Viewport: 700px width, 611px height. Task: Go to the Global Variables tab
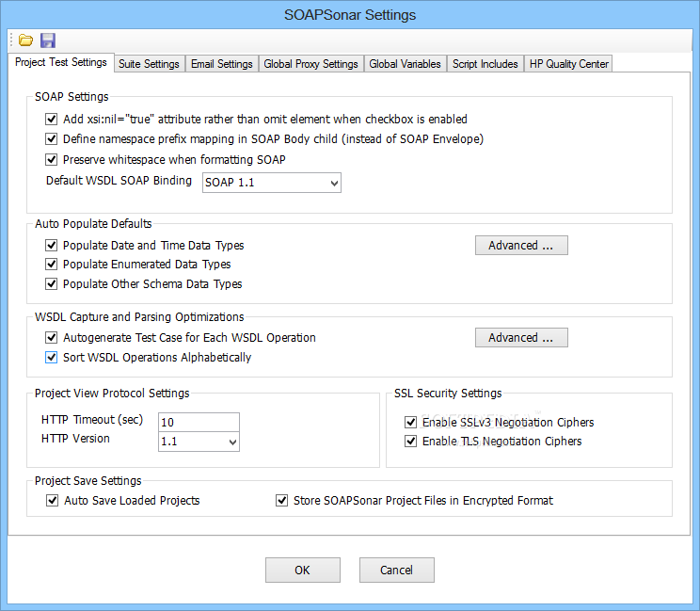(x=405, y=64)
